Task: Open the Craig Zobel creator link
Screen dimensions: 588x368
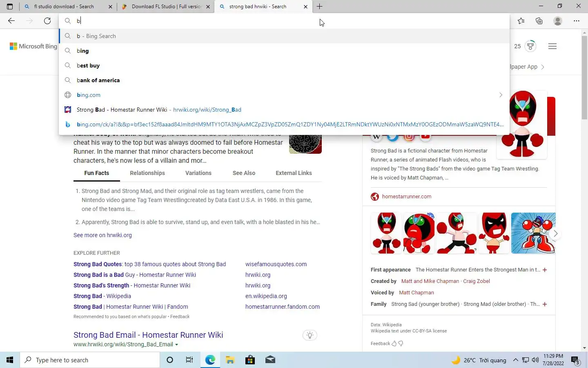Action: pyautogui.click(x=477, y=281)
